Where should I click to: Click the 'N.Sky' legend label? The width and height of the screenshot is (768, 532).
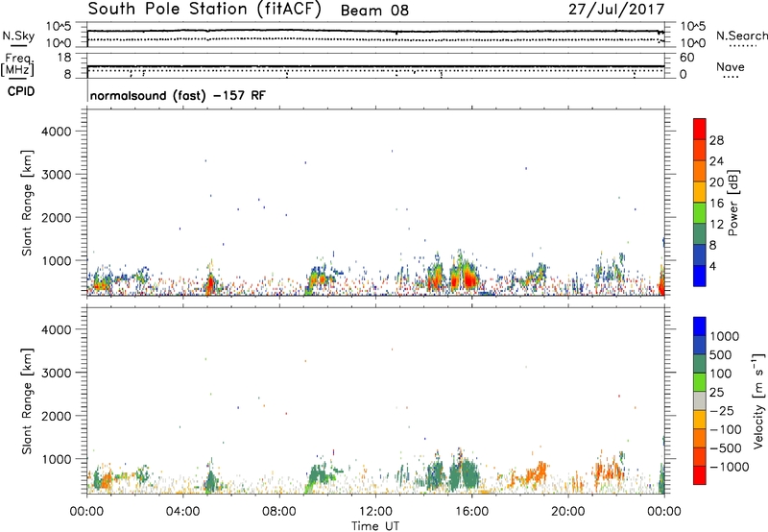point(18,36)
